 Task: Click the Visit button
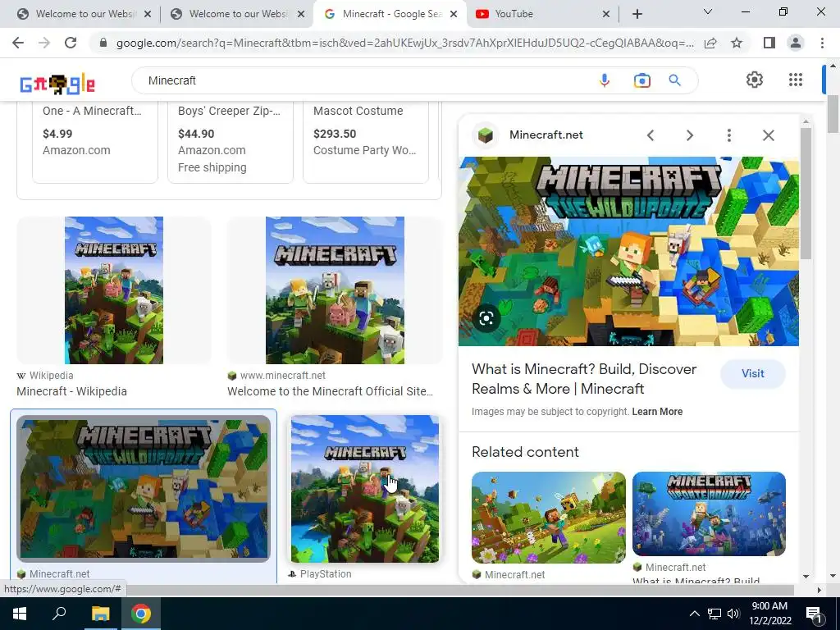[753, 374]
